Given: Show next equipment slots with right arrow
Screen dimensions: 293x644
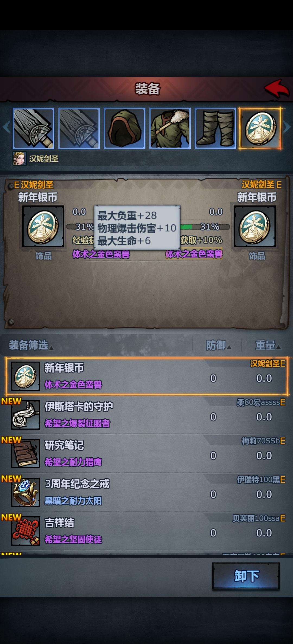Looking at the screenshot, I should click(x=287, y=127).
